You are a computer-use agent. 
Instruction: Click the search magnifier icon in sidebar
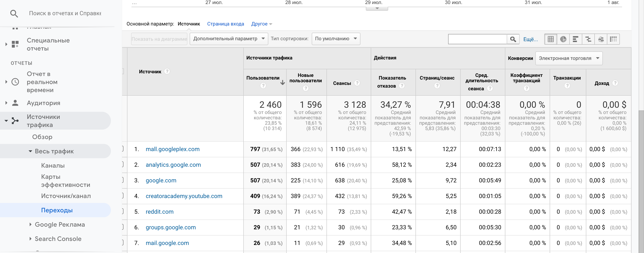pos(14,13)
